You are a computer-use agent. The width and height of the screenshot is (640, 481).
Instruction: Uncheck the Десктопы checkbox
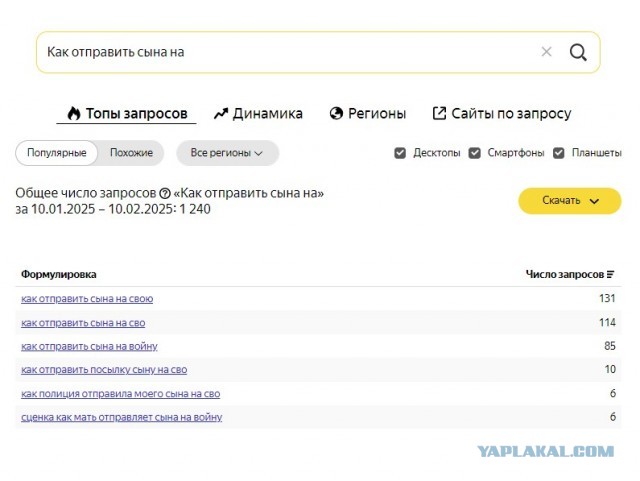(x=400, y=153)
